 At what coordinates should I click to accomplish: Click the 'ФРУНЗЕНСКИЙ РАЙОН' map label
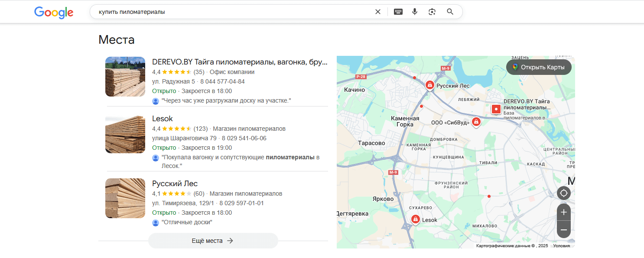point(452,185)
